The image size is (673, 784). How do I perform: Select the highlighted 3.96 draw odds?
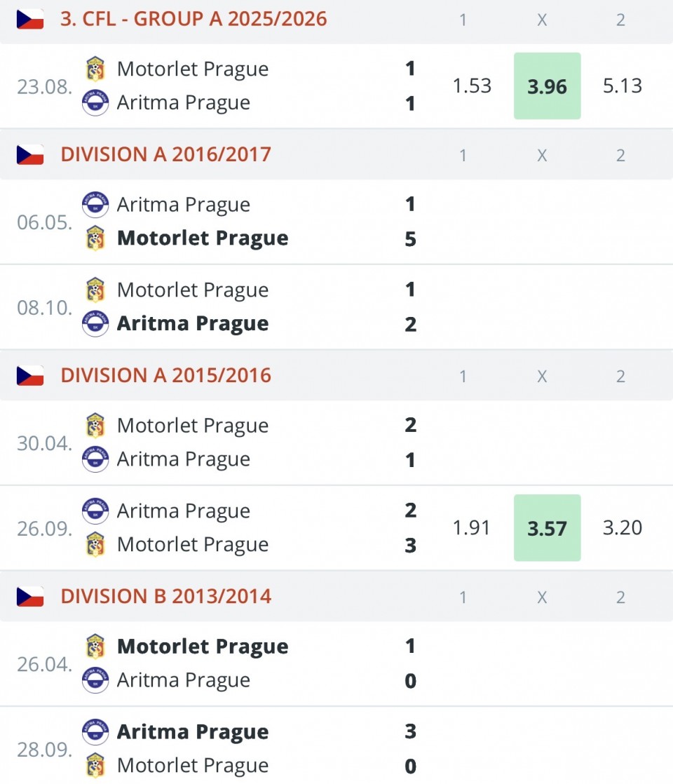[x=547, y=86]
